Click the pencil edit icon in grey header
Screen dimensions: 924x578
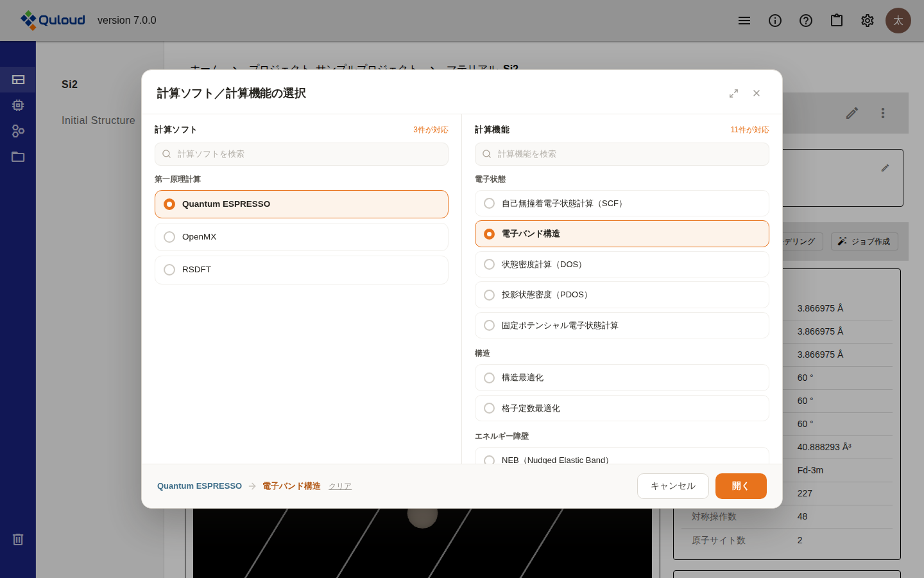852,113
